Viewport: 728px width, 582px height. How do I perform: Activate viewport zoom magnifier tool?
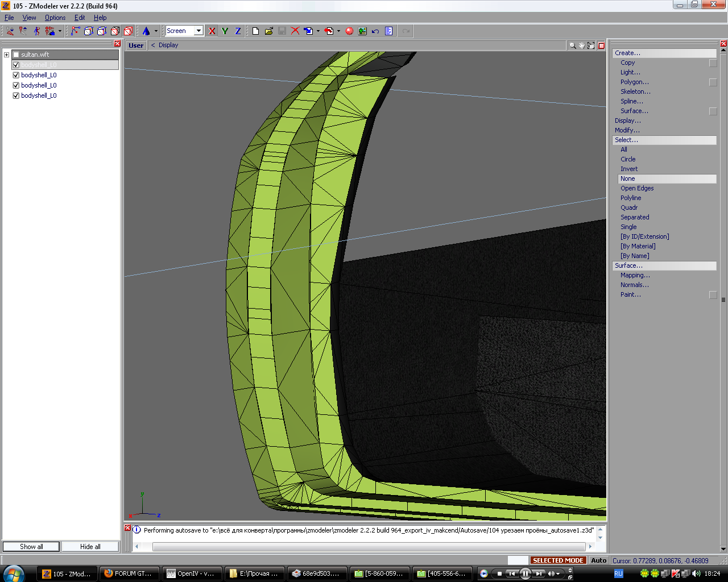[x=572, y=45]
